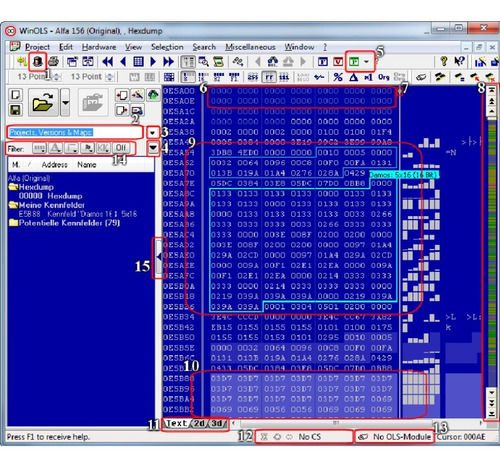Toggle FF hexadecimal display mode
500x468 pixels.
[x=269, y=77]
